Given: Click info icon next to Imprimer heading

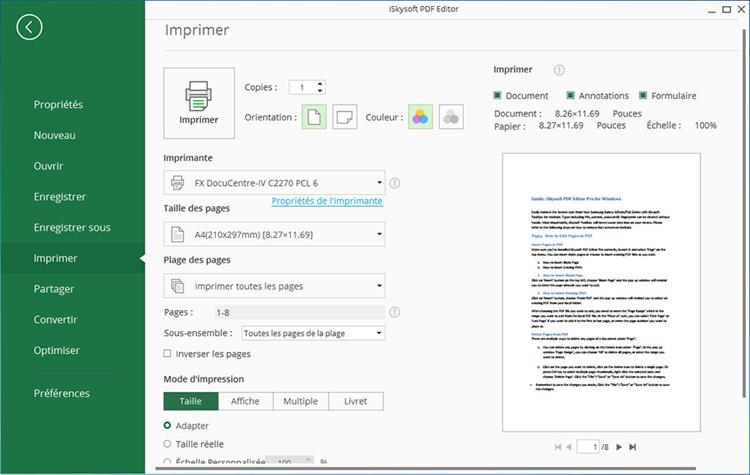Looking at the screenshot, I should tap(559, 70).
